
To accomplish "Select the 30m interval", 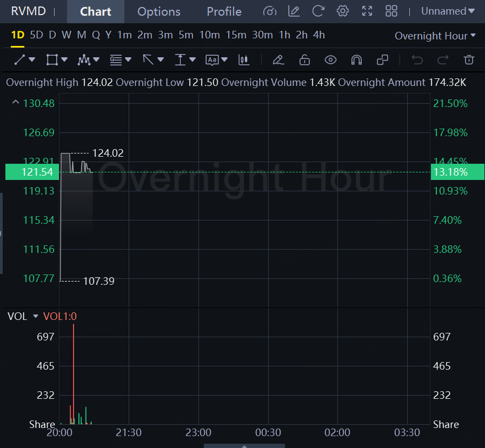I will click(262, 35).
